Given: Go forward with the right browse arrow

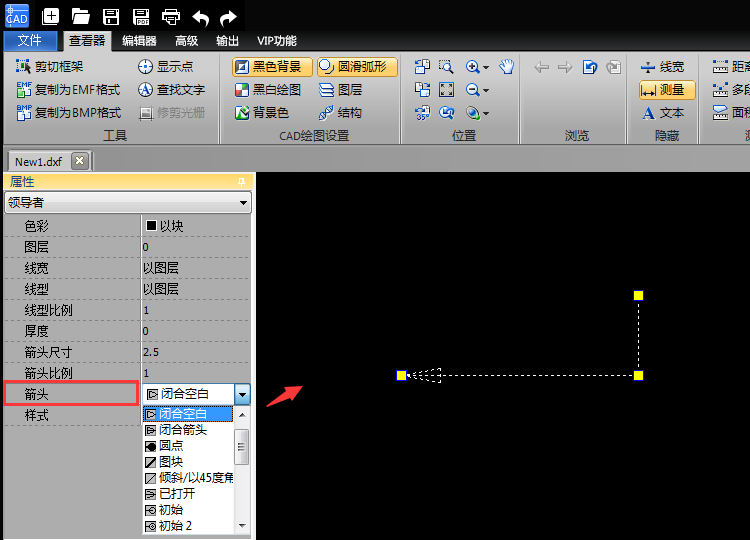Looking at the screenshot, I should (565, 67).
